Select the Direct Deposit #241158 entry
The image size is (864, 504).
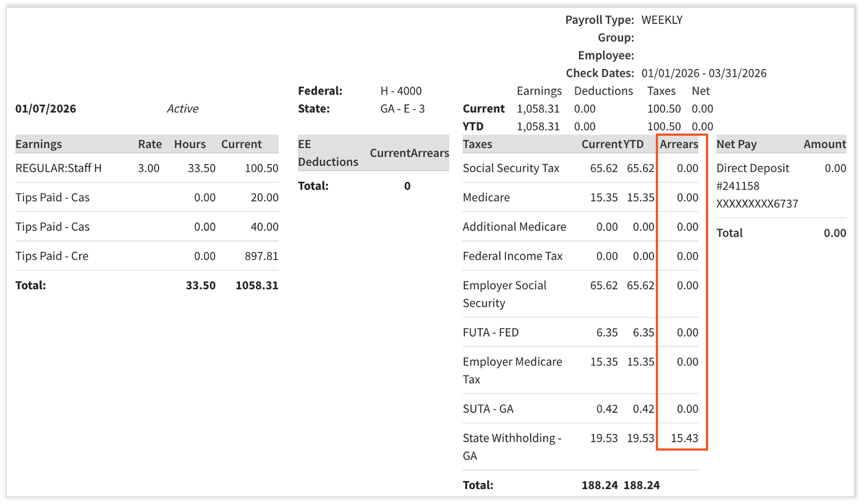[x=753, y=177]
